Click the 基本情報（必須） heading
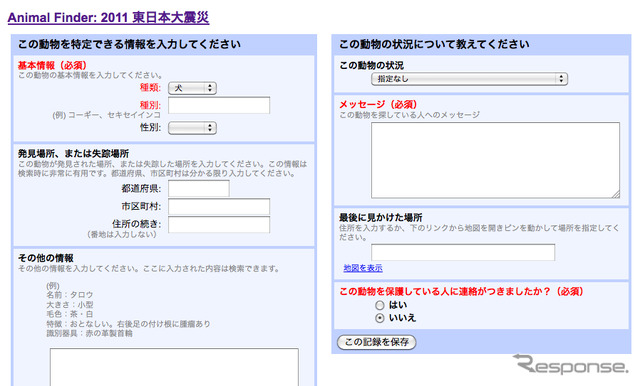640x386 pixels. click(52, 65)
